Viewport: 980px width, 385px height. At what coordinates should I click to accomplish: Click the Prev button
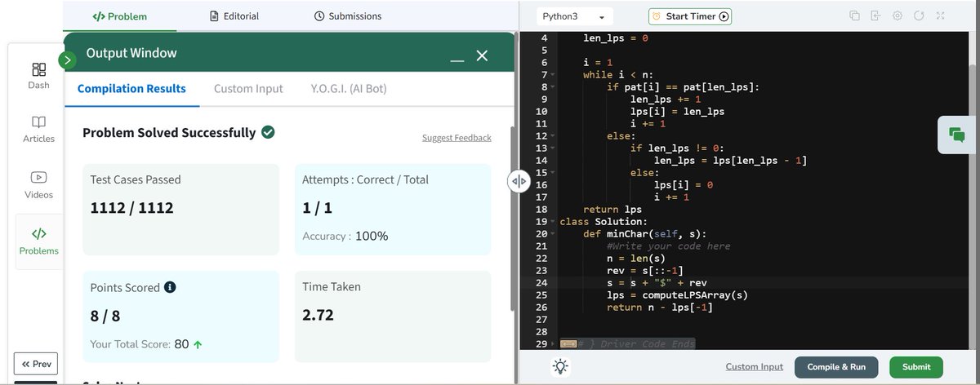pos(36,364)
